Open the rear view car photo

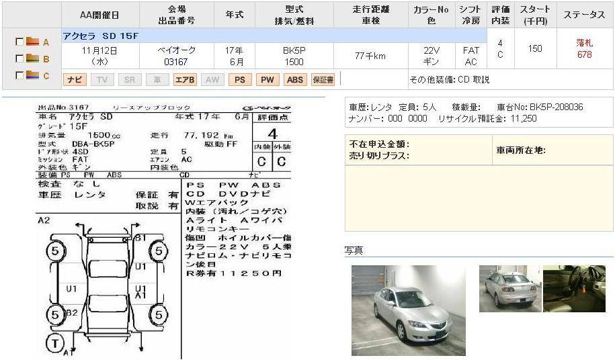pyautogui.click(x=510, y=289)
